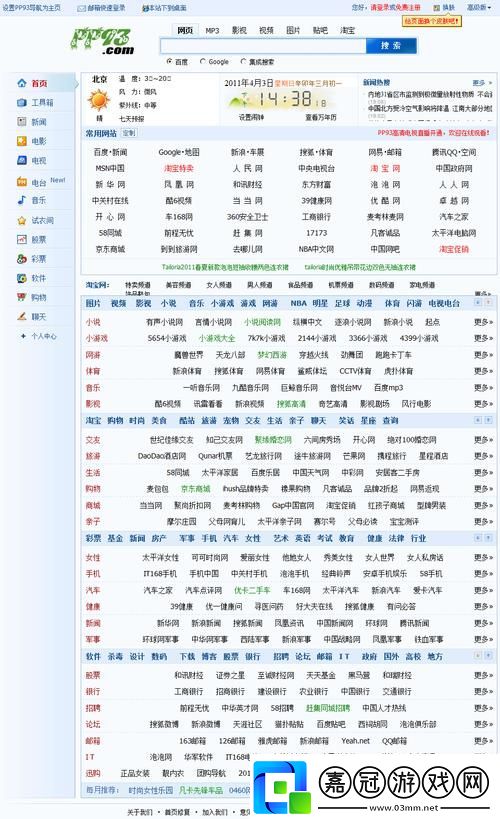Select the 集成搜索 radio option
500x819 pixels.
point(243,61)
